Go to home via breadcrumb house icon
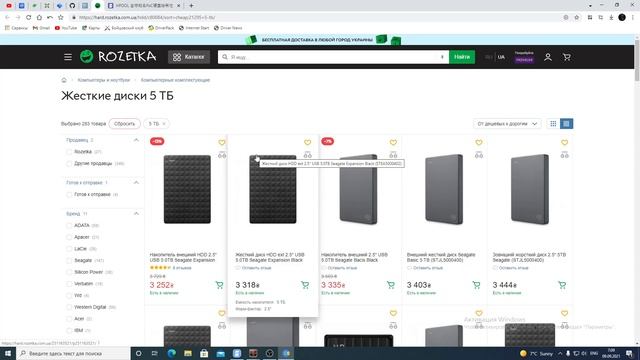 tap(64, 80)
